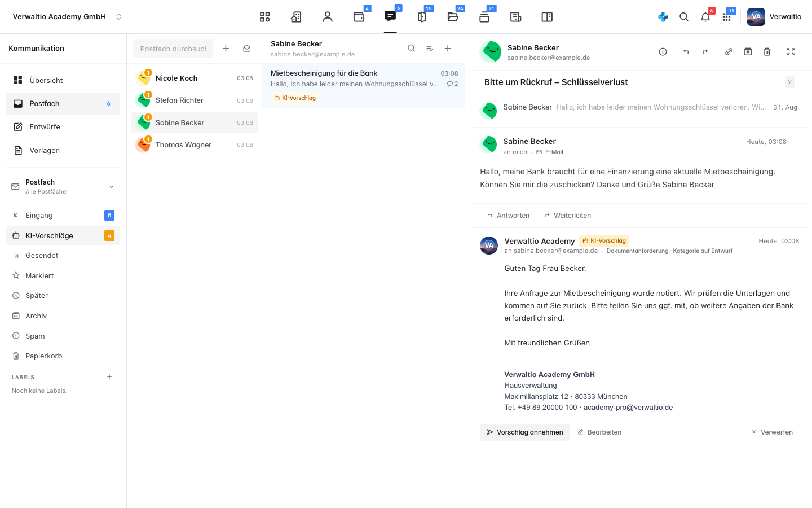
Task: Open the Papierkorb folder
Action: [x=63, y=356]
